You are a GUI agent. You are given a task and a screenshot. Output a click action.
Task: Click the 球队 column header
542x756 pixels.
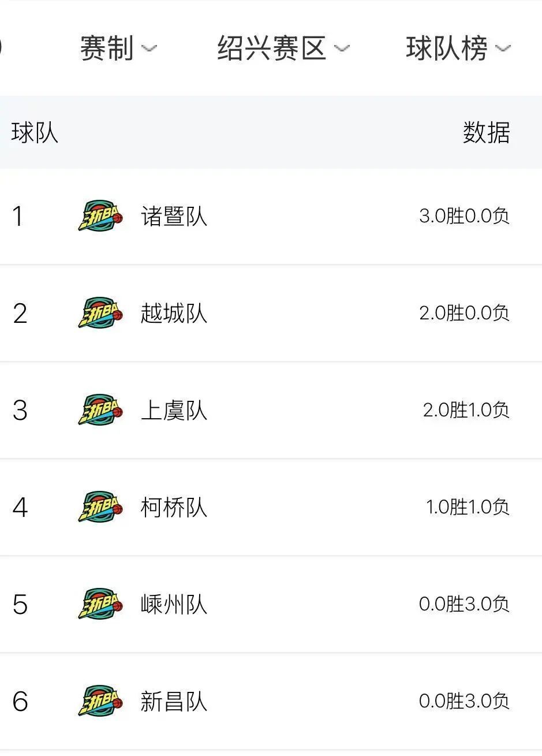point(35,133)
